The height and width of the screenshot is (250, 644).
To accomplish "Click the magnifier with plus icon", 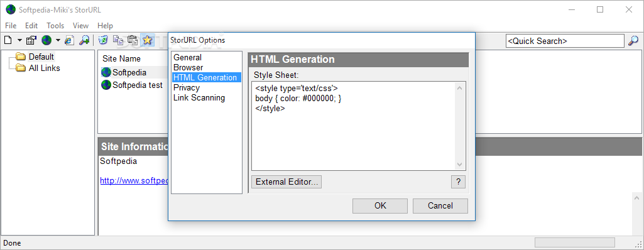I will (84, 40).
